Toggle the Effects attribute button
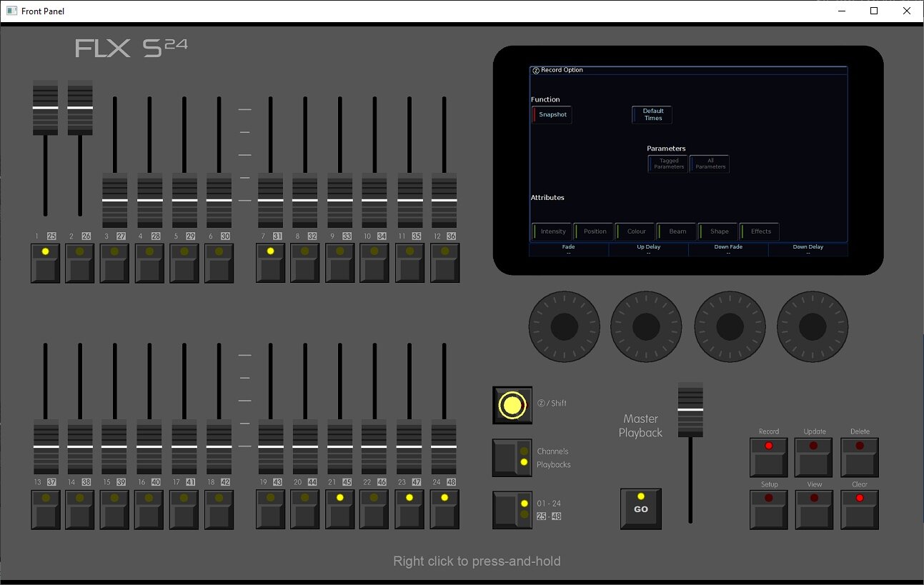 759,231
